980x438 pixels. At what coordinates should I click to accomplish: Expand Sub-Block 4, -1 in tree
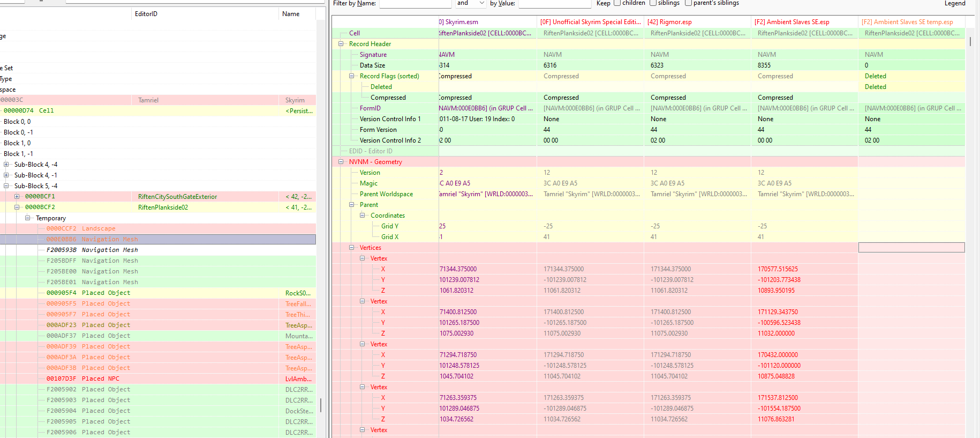(6, 175)
